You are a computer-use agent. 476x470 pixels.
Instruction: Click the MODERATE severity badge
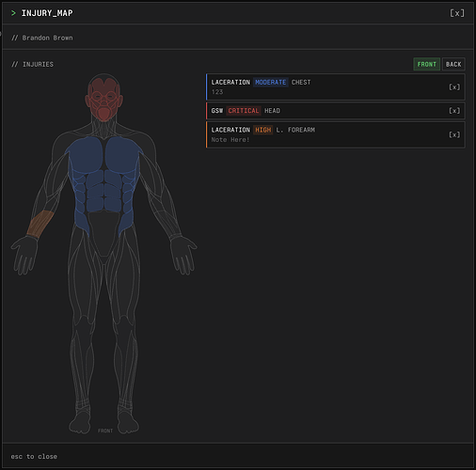270,82
